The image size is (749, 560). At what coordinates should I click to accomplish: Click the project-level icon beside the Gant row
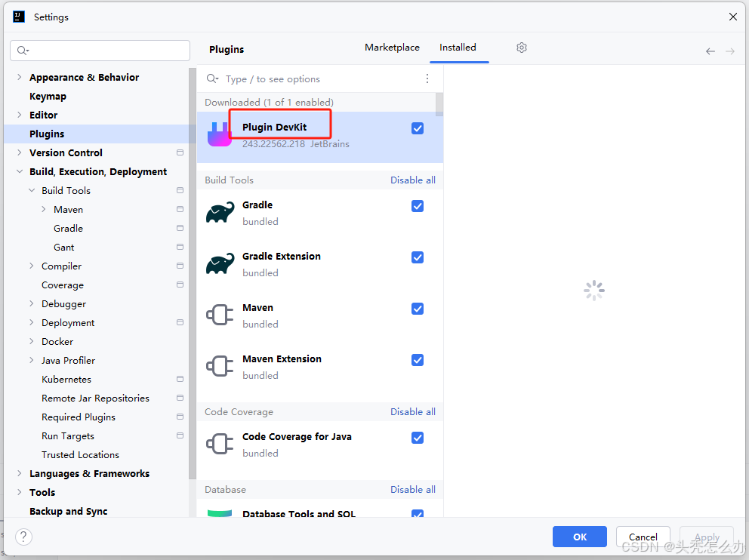pyautogui.click(x=180, y=247)
